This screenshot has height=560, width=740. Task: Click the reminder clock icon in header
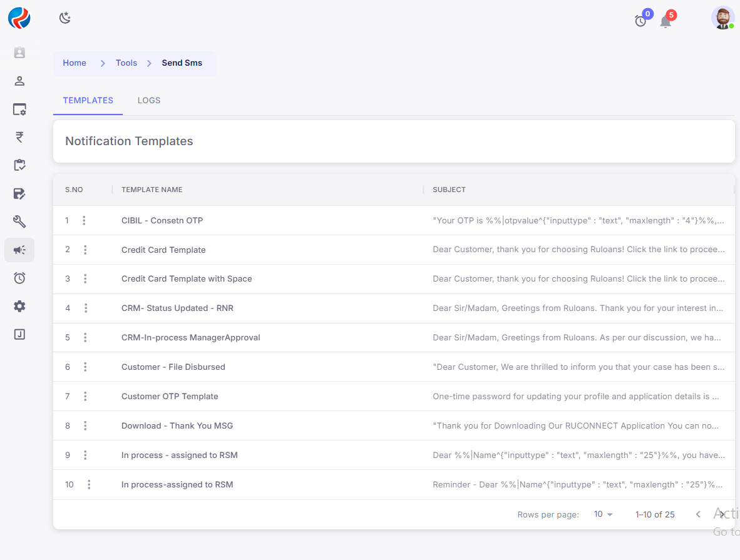[640, 21]
